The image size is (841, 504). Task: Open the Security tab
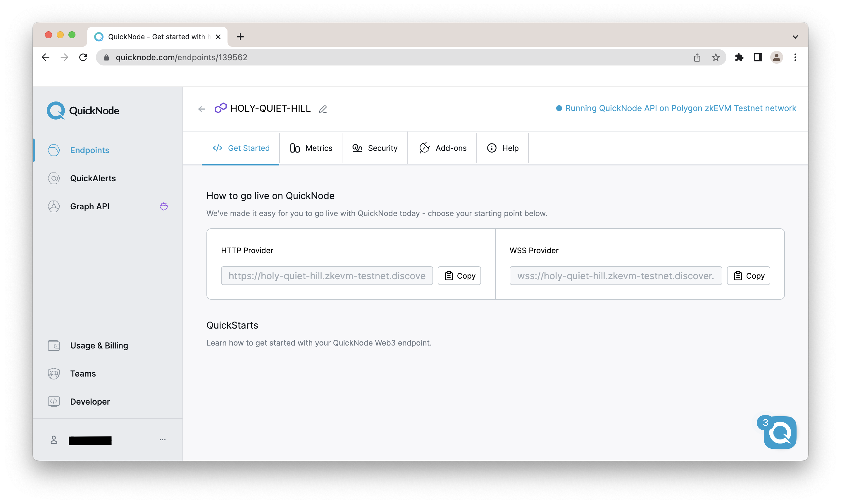click(x=375, y=148)
